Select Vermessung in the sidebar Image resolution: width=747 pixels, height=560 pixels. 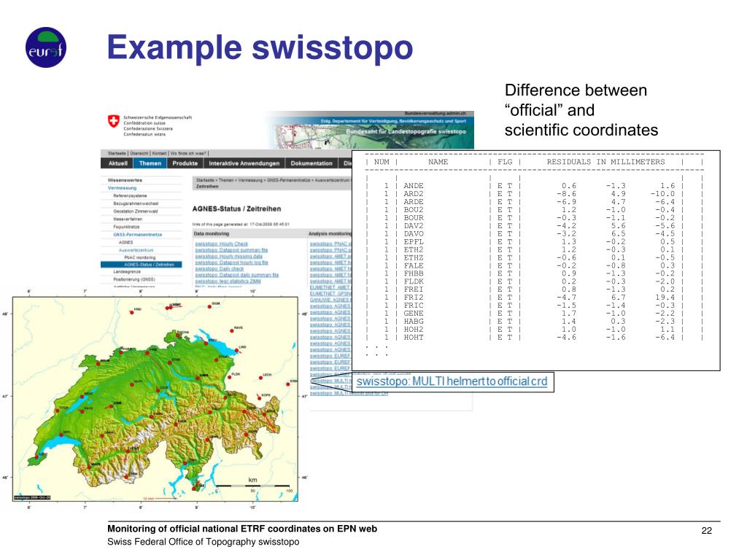point(122,187)
